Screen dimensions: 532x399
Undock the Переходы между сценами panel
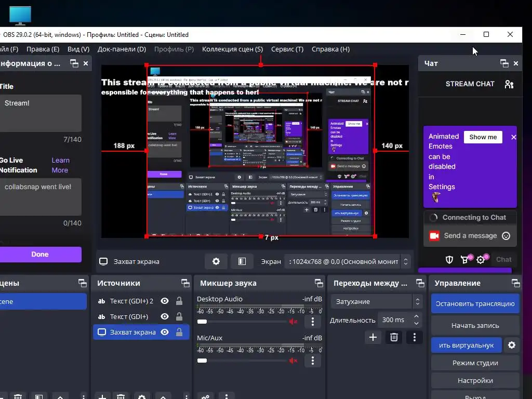click(420, 283)
